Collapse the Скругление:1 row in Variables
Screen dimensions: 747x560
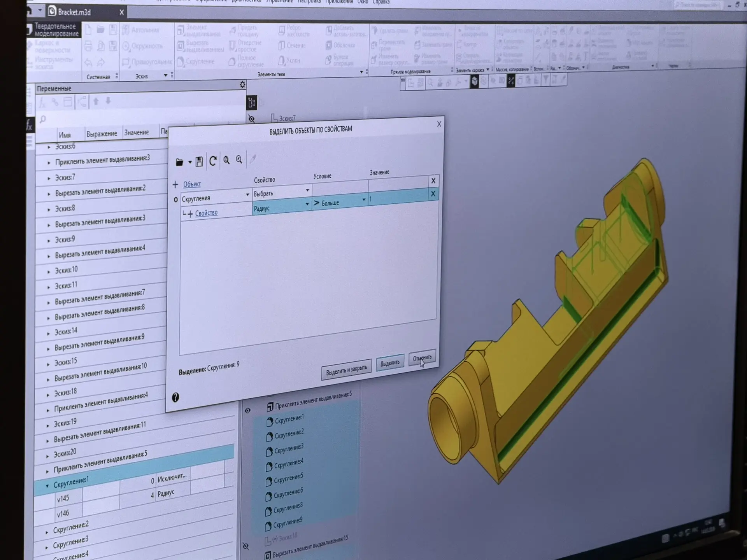point(47,485)
